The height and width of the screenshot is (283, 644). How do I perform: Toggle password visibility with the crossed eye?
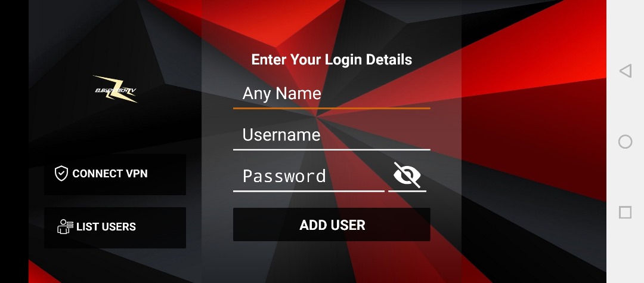(407, 175)
